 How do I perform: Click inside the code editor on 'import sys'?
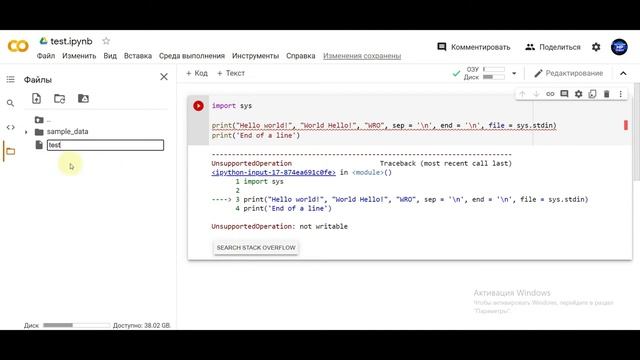232,106
